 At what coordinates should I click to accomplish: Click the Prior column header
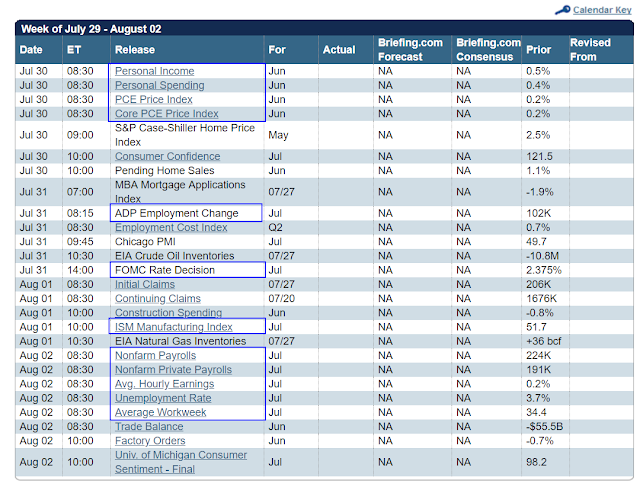pos(538,50)
